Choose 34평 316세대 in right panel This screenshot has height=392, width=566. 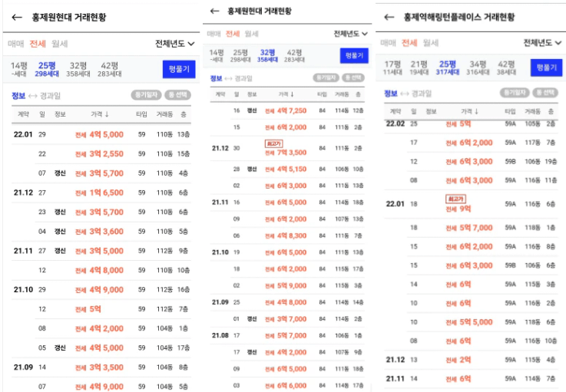[x=478, y=68]
